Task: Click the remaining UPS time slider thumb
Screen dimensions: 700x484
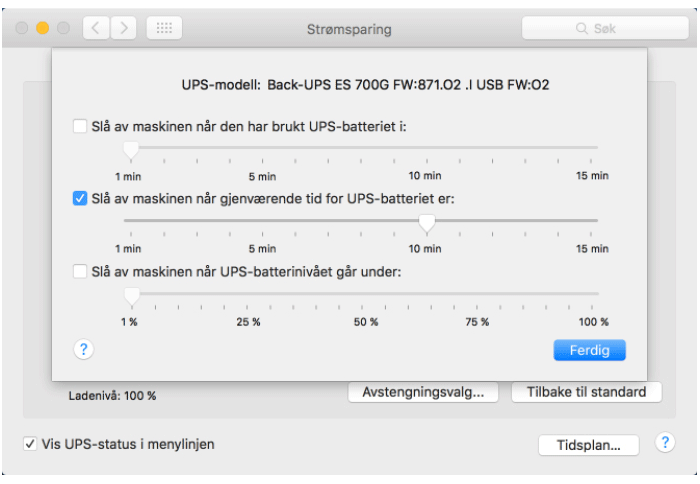Action: (427, 222)
